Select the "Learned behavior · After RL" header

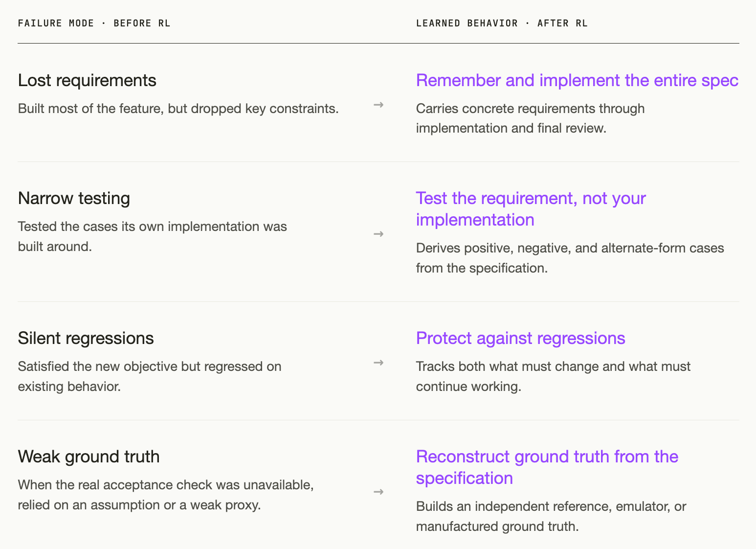(502, 23)
